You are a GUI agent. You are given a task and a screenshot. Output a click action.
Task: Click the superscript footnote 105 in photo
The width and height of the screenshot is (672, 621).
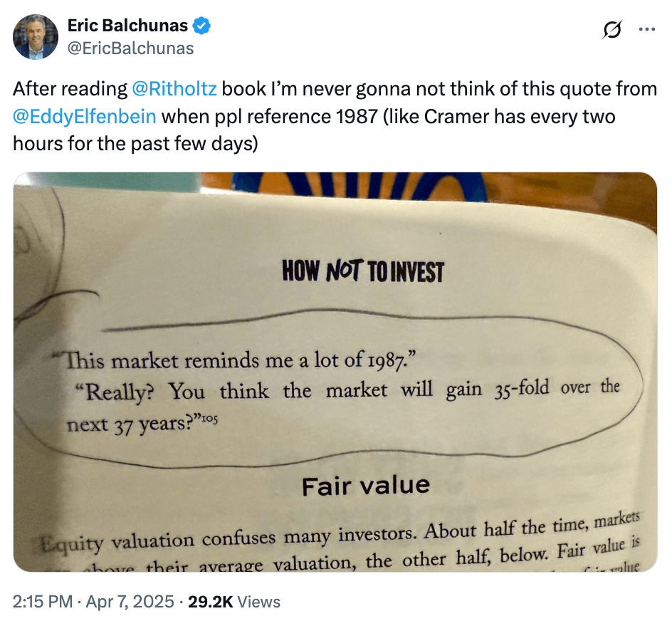click(x=208, y=419)
